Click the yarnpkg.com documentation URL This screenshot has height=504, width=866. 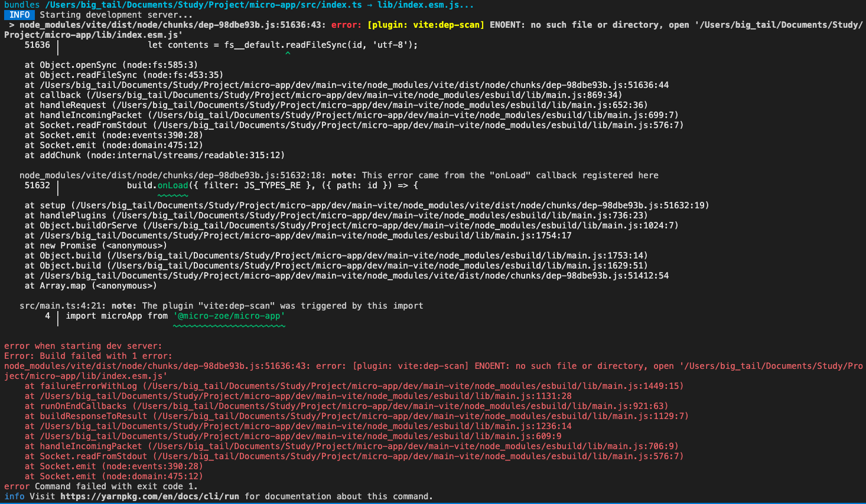point(149,496)
